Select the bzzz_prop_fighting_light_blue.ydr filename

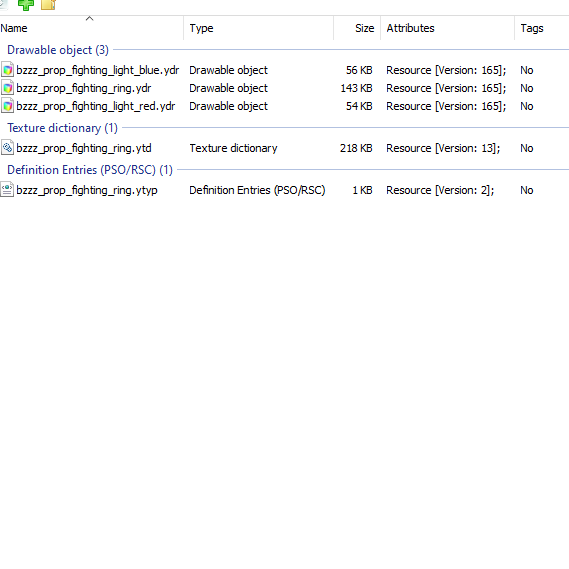pyautogui.click(x=98, y=70)
